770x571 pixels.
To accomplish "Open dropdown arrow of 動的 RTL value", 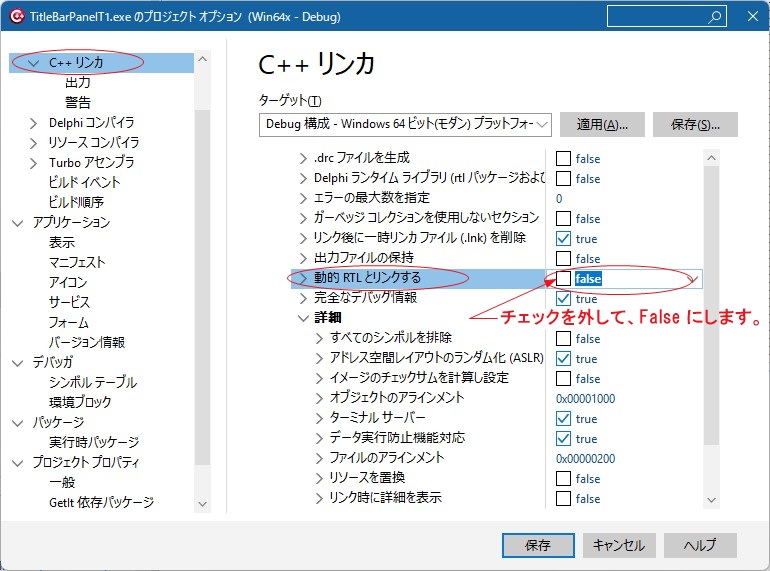I will (692, 279).
